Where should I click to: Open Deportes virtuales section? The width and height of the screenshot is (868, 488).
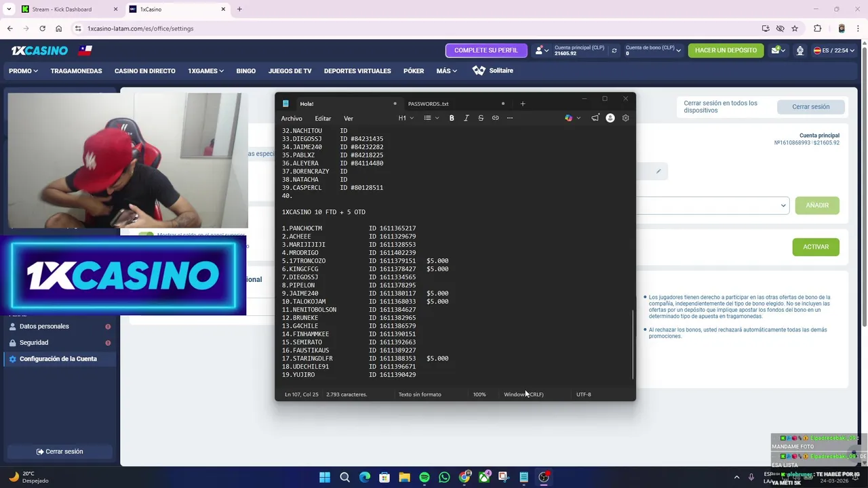(x=357, y=70)
